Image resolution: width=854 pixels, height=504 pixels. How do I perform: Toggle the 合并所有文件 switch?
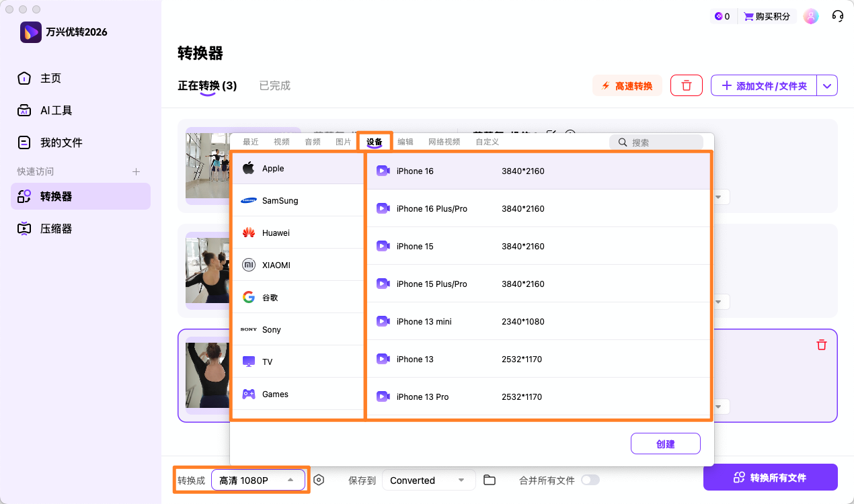pyautogui.click(x=590, y=480)
